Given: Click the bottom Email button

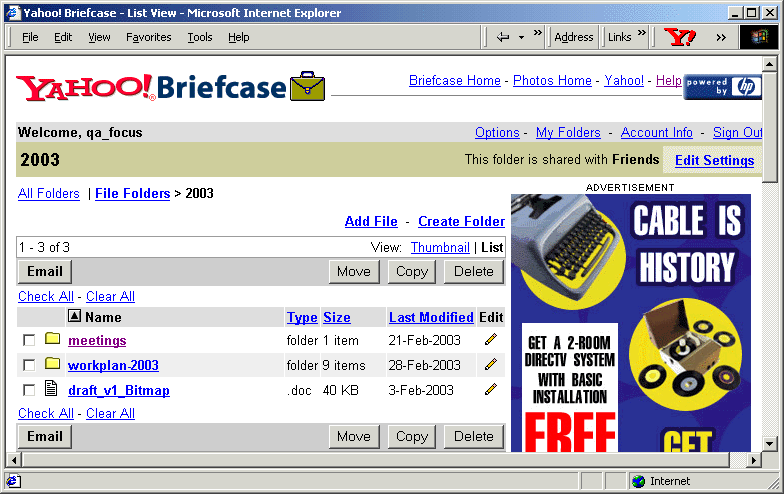Looking at the screenshot, I should point(45,436).
